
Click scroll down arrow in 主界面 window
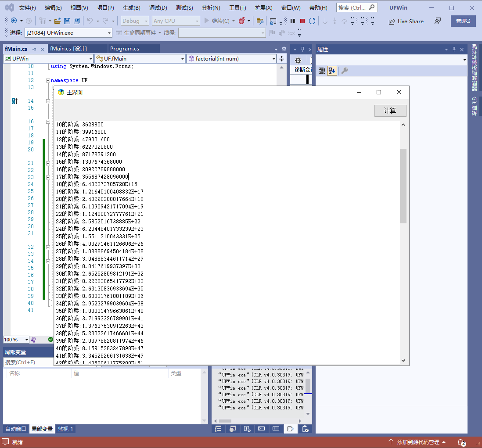[x=403, y=361]
